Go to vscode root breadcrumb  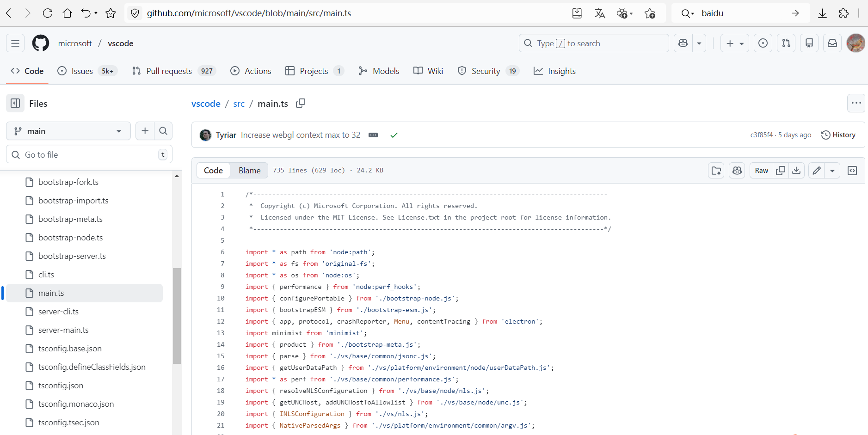(x=206, y=104)
